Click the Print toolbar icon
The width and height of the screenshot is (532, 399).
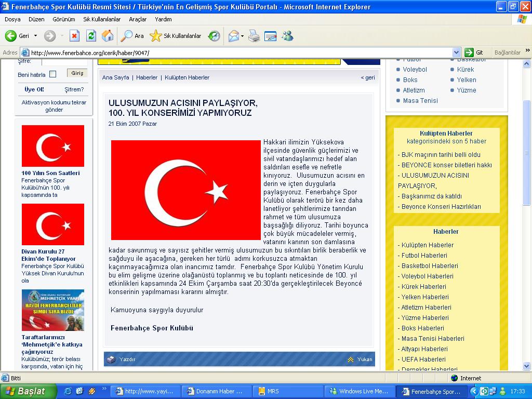254,36
